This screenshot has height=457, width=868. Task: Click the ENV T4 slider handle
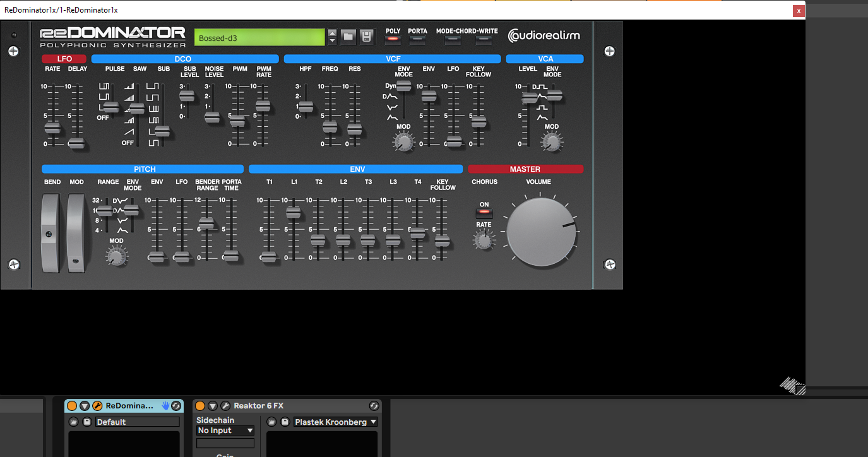pos(417,232)
